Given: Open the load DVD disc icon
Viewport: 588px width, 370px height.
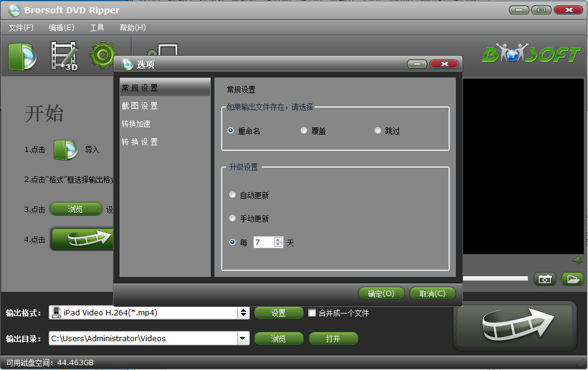Looking at the screenshot, I should pos(22,55).
